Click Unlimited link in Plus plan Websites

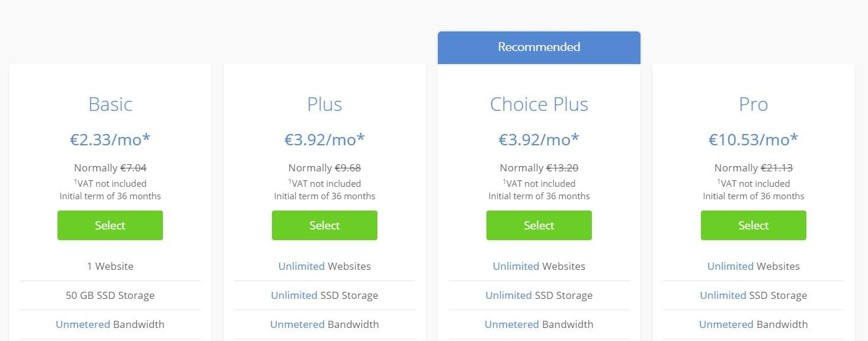[x=302, y=266]
